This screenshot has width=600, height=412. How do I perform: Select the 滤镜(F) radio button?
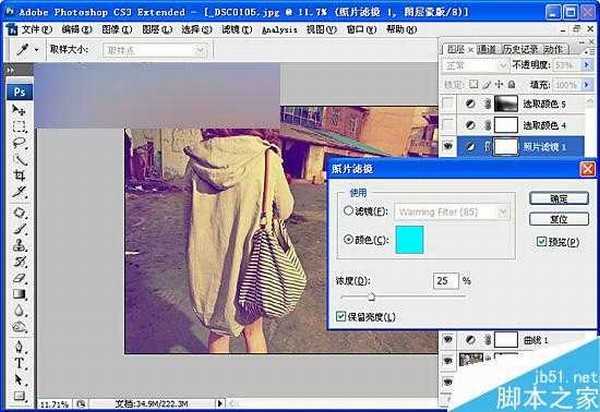pos(348,212)
